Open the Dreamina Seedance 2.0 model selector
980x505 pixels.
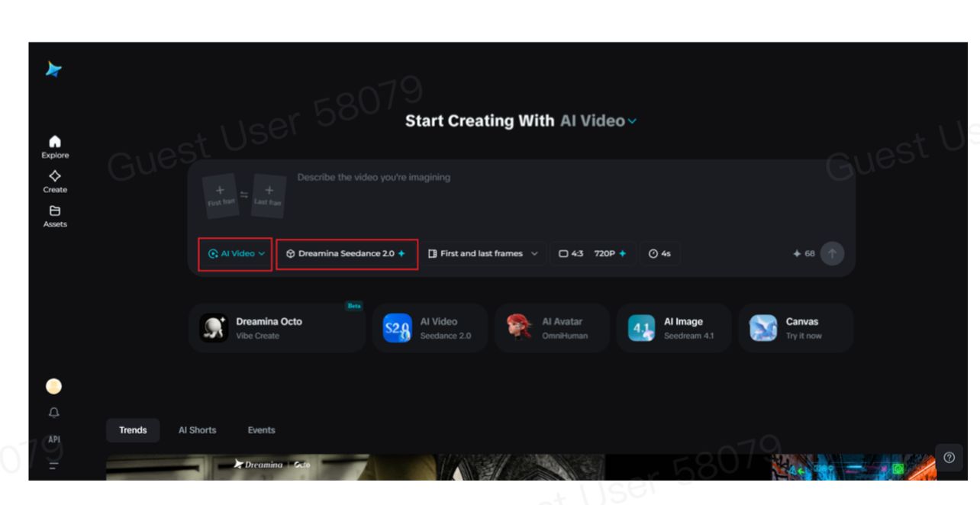pos(347,254)
